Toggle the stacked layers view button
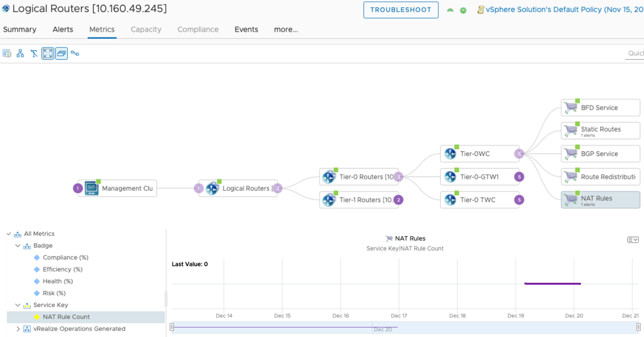This screenshot has height=337, width=644. coord(61,53)
